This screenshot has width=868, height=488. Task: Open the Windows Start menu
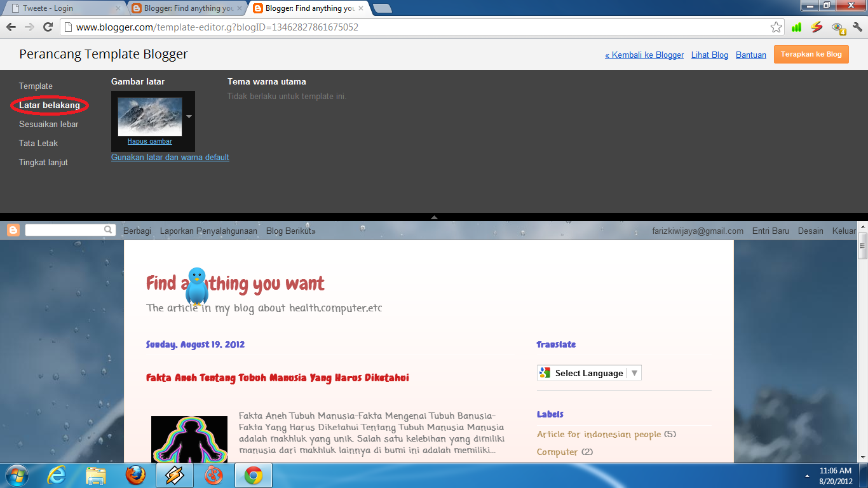click(x=16, y=475)
